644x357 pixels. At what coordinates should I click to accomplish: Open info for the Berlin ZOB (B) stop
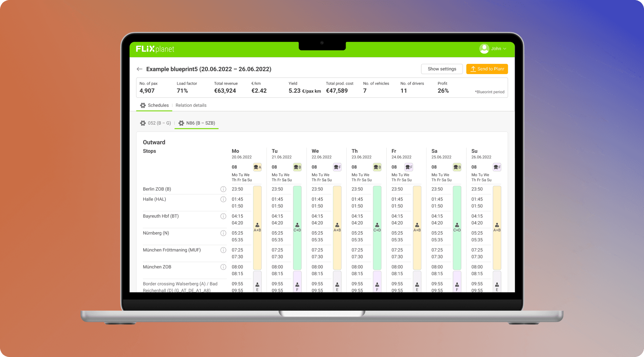(x=223, y=189)
